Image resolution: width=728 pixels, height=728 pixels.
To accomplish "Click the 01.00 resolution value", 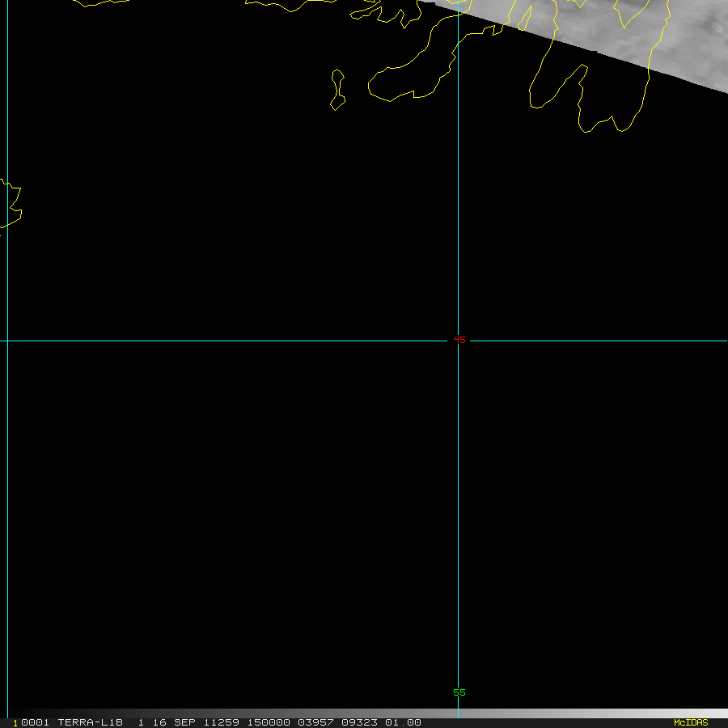I will tap(403, 722).
